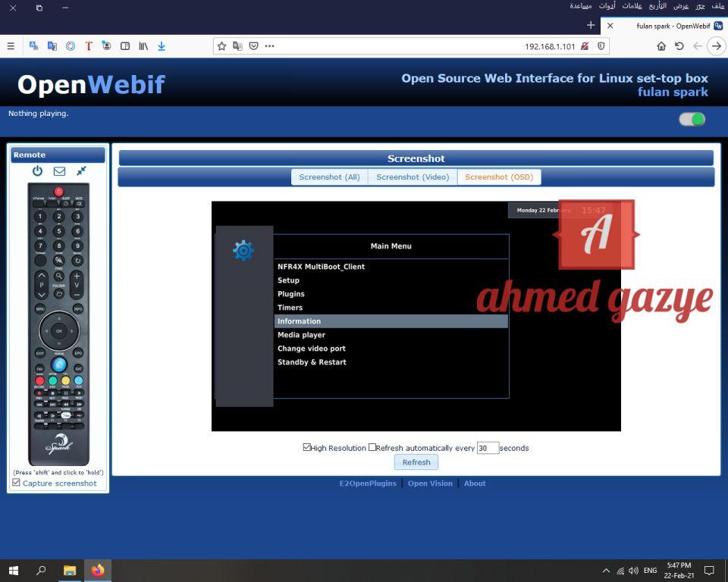
Task: Edit the refresh seconds input field
Action: [488, 448]
